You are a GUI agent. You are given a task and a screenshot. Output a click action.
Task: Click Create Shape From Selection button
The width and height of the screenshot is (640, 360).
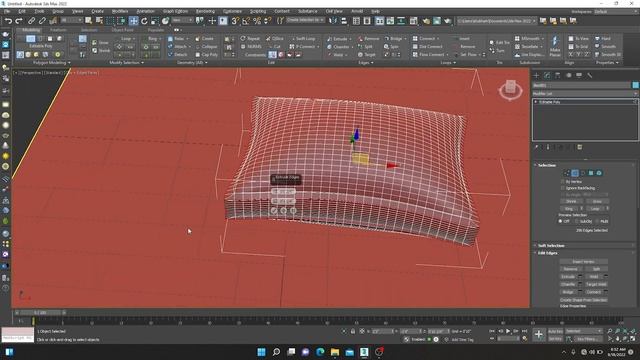pos(583,300)
